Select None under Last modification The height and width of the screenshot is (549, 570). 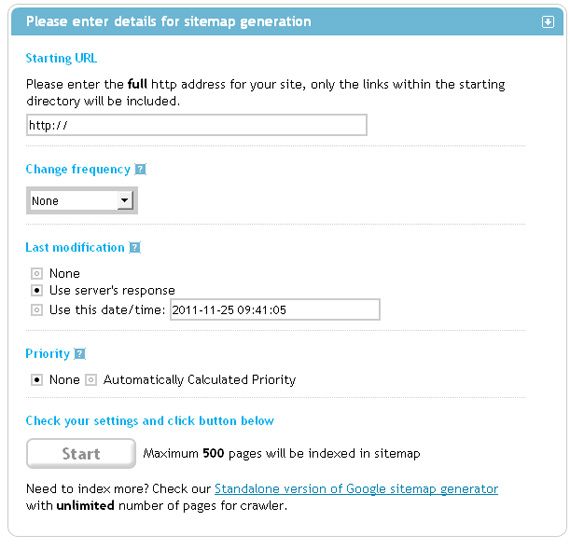[x=37, y=273]
